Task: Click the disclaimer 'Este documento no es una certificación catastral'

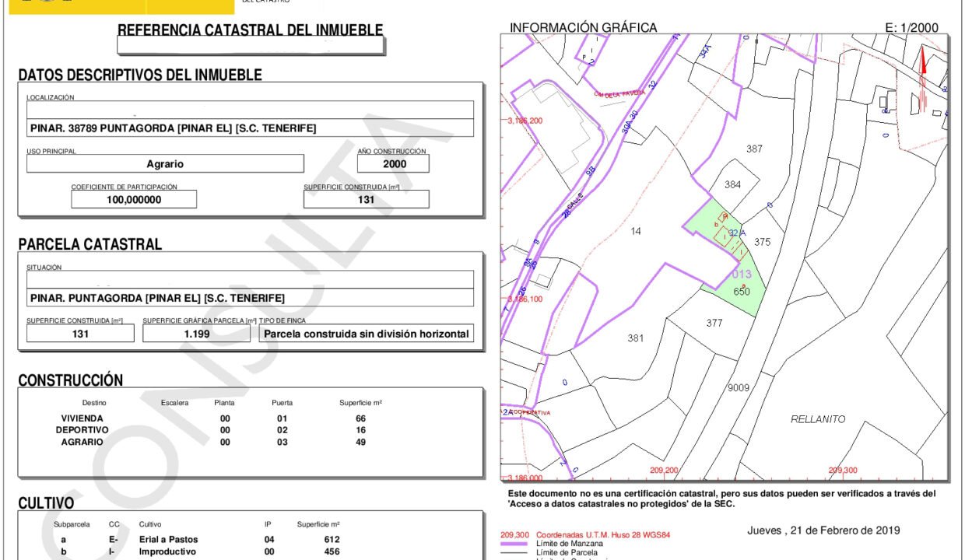Action: [x=613, y=494]
